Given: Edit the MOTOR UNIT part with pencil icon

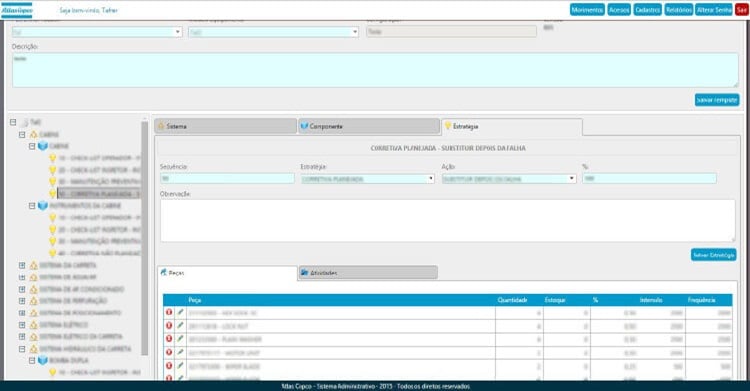Looking at the screenshot, I should click(x=180, y=352).
